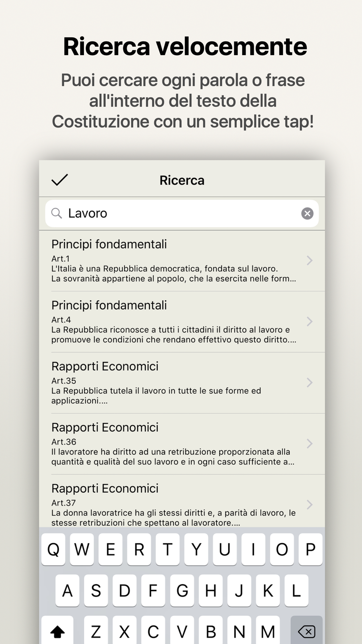
Task: Tap the G key on keyboard
Action: 182,591
